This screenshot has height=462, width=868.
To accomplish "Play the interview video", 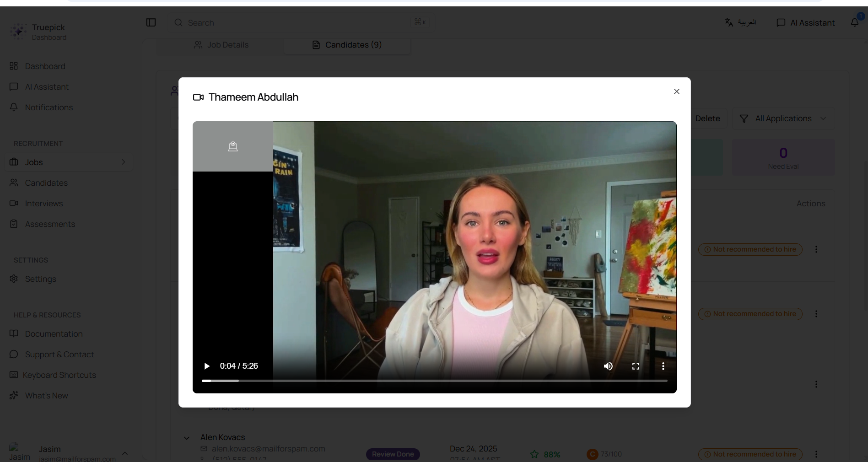I will coord(207,366).
